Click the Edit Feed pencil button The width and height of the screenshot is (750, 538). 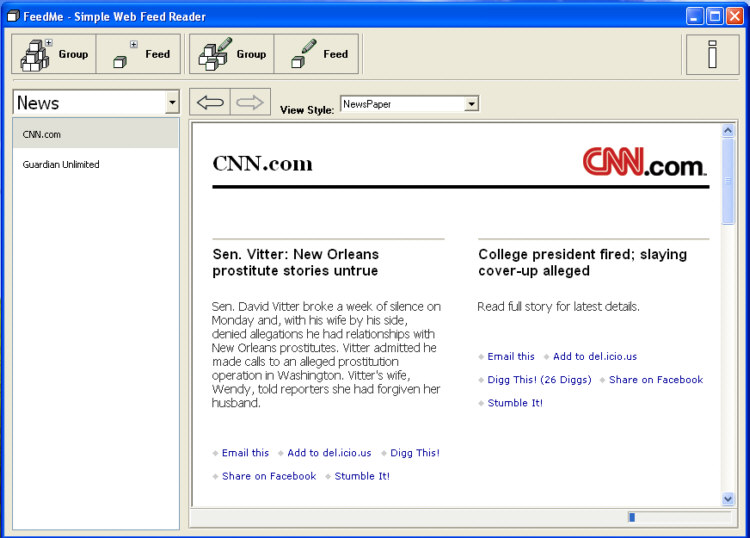pyautogui.click(x=316, y=54)
